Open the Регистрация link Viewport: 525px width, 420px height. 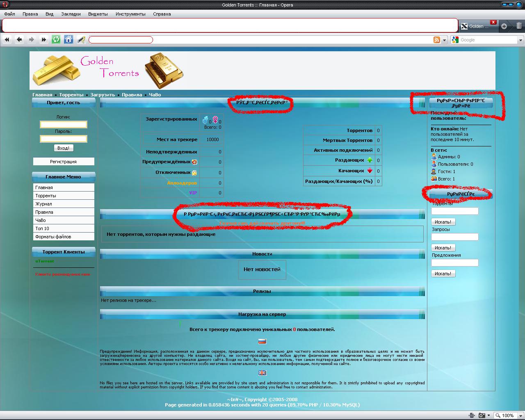(63, 162)
